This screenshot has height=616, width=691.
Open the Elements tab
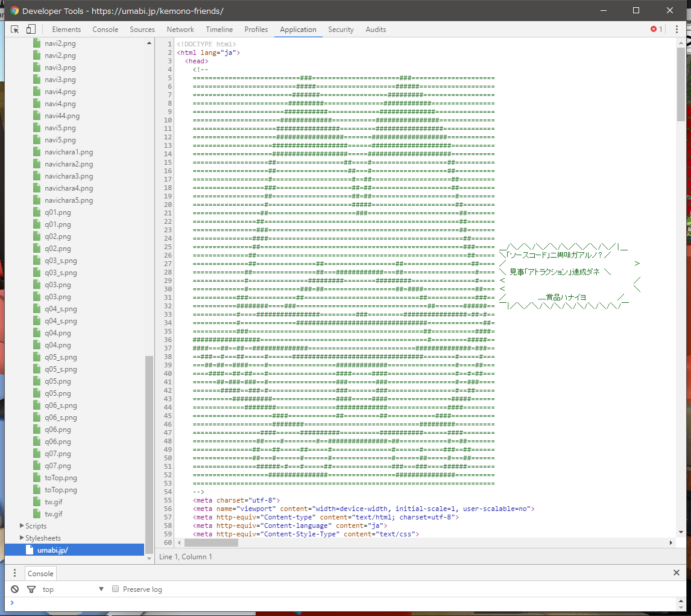click(x=66, y=29)
